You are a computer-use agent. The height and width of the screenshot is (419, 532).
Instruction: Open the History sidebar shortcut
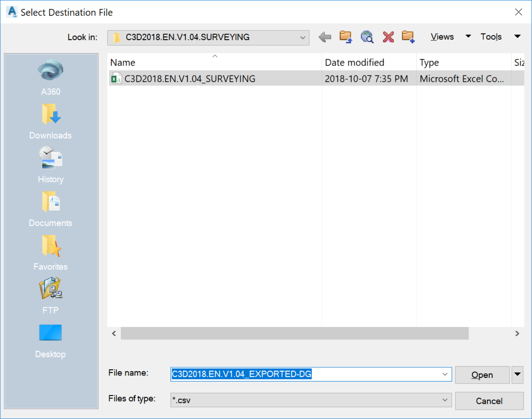click(50, 165)
